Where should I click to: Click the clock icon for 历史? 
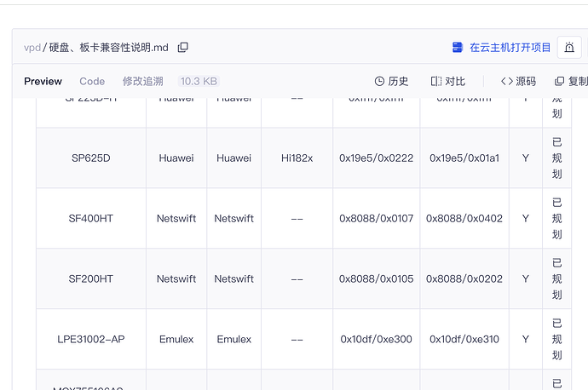pyautogui.click(x=379, y=82)
